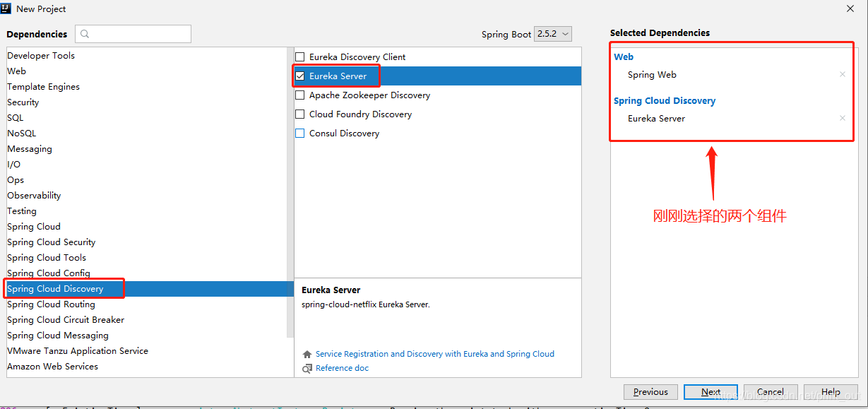Check Eureka Discovery Client
868x409 pixels.
[x=300, y=57]
